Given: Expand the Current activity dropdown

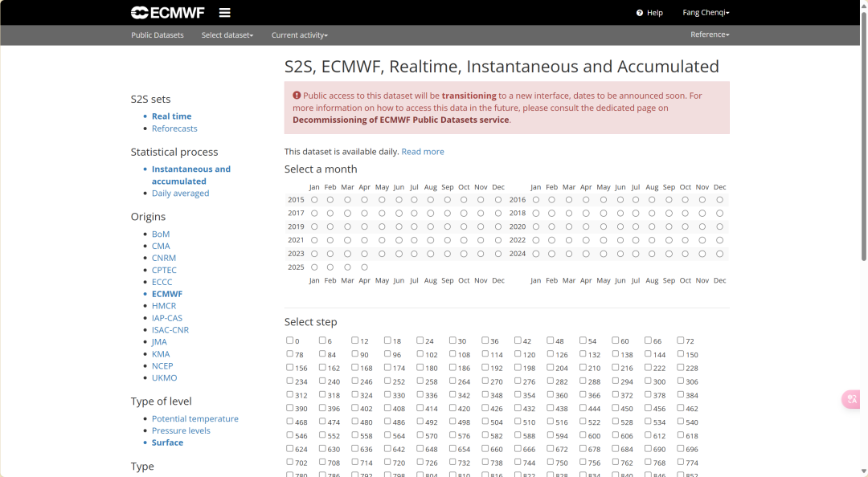Looking at the screenshot, I should click(300, 35).
